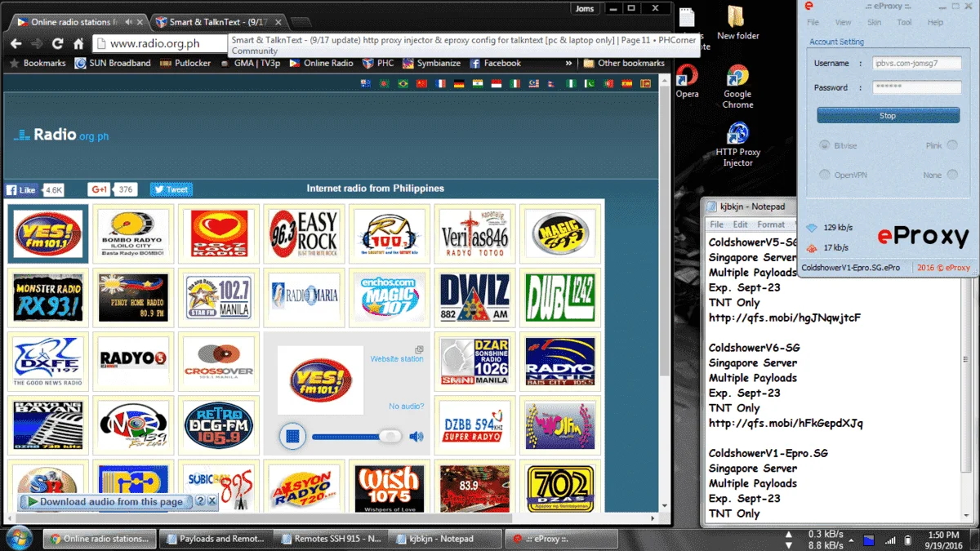Open the Facebook bookmark in bookmarks bar
Viewport: 980px width, 551px height.
click(x=495, y=63)
